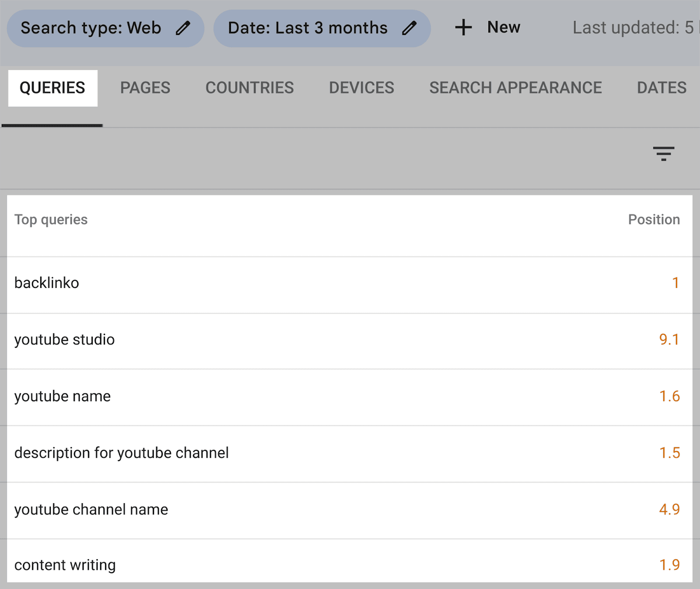Click the pencil icon on Date chip
Screen dimensions: 700x589
409,28
